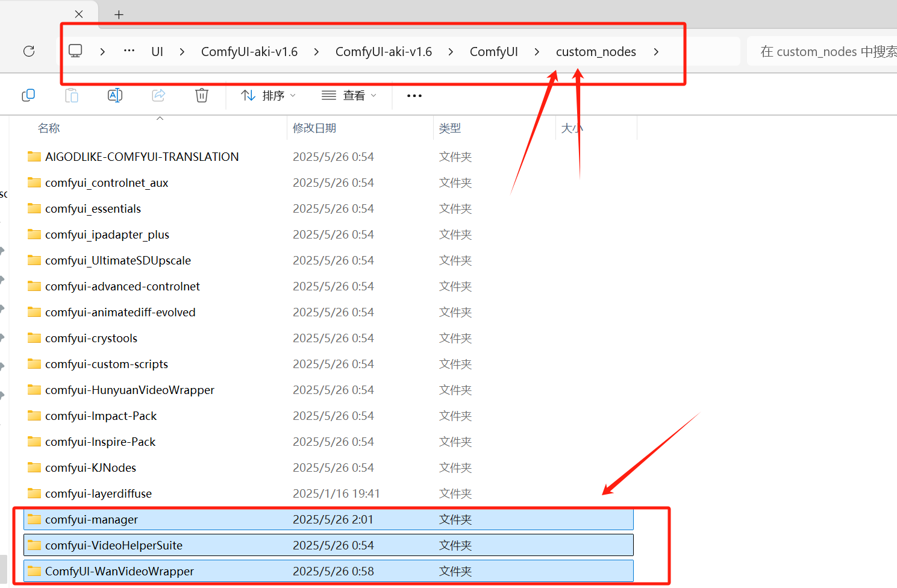Click the This PC monitor icon in address bar

click(x=75, y=51)
